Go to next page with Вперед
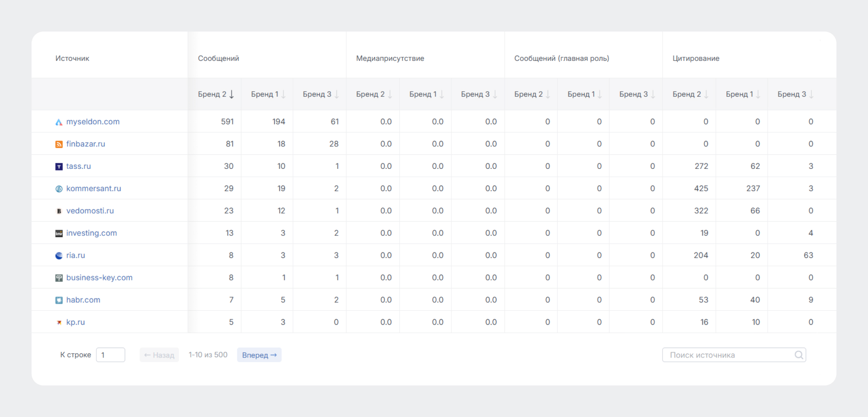Screen dimensions: 868x417 (x=259, y=355)
